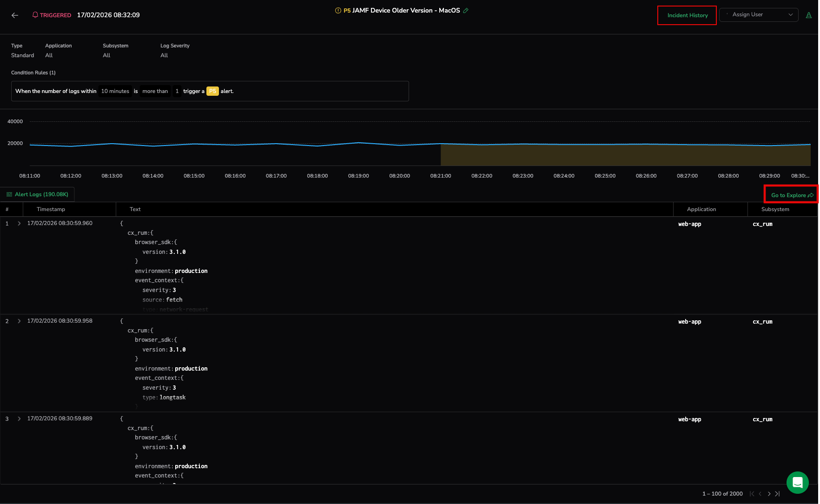The image size is (820, 504).
Task: Click the edit pencil next to alert title
Action: (x=466, y=11)
